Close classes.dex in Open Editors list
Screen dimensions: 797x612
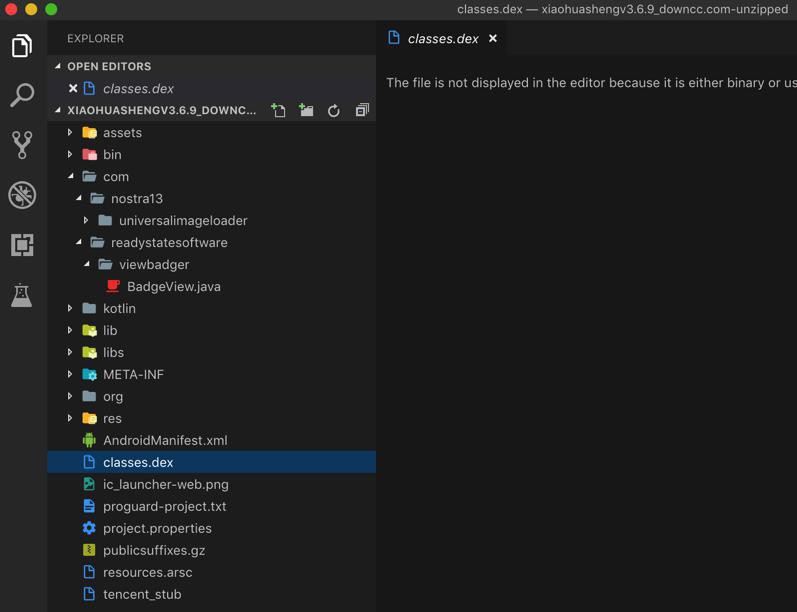point(73,88)
